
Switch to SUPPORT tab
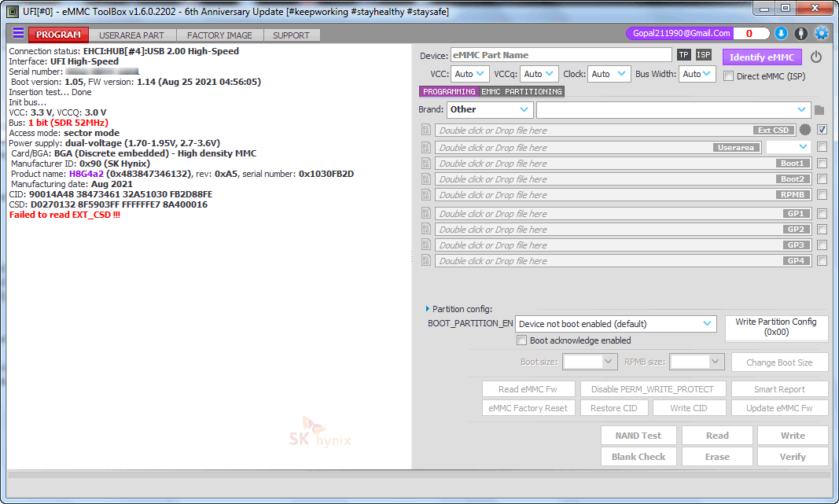tap(291, 35)
